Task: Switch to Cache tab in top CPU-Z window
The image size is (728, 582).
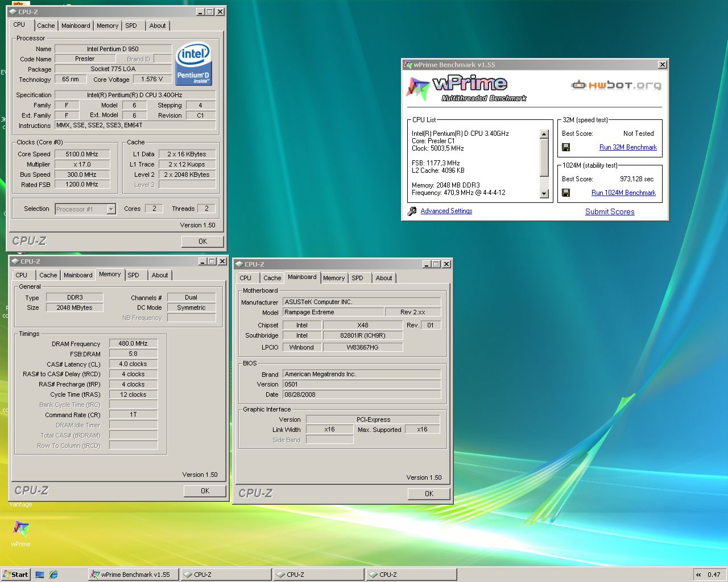Action: 45,26
